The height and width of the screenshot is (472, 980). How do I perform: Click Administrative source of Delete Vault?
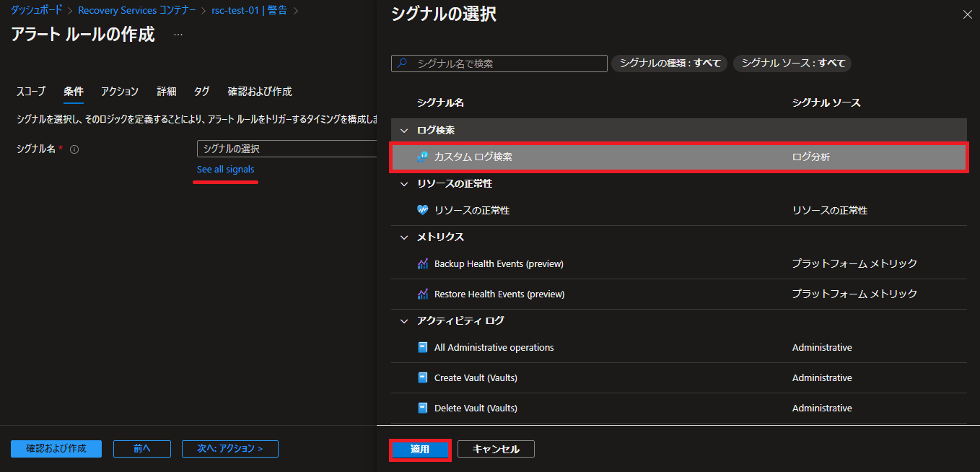tap(822, 408)
